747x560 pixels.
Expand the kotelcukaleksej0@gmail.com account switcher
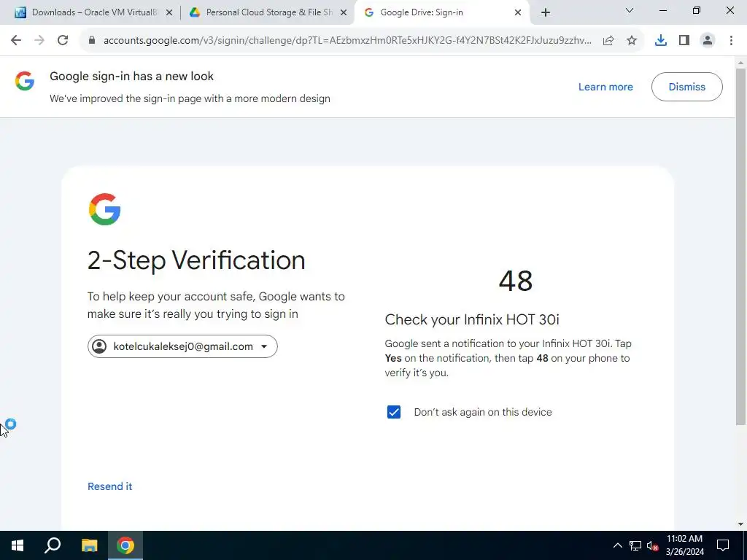[182, 346]
